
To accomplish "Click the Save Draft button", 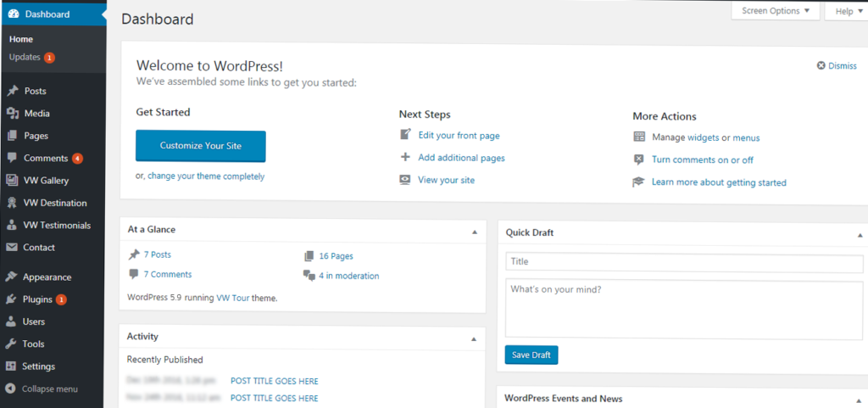I will pos(531,355).
